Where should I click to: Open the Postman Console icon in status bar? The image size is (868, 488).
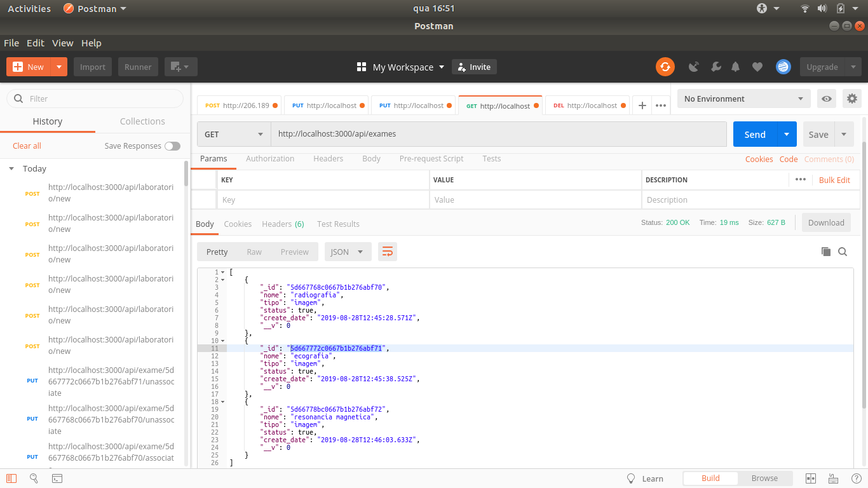pos(57,478)
